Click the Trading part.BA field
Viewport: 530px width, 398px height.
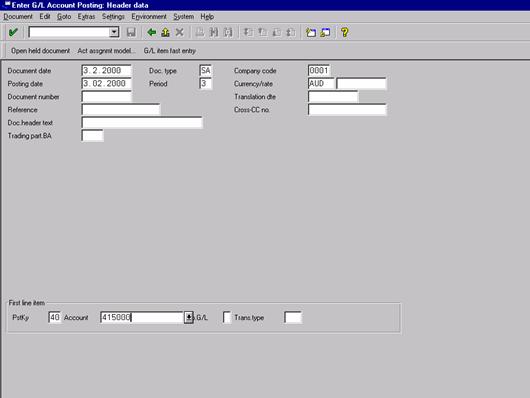point(93,136)
